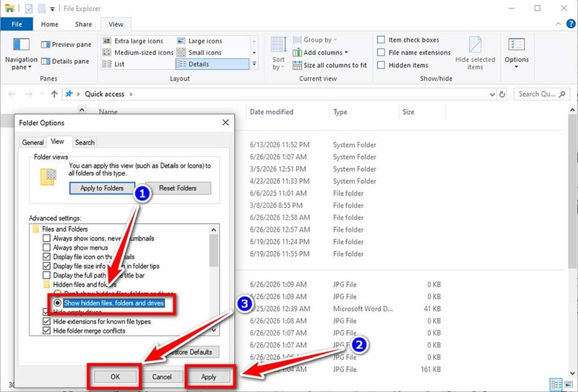Toggle the Details pane

[65, 61]
